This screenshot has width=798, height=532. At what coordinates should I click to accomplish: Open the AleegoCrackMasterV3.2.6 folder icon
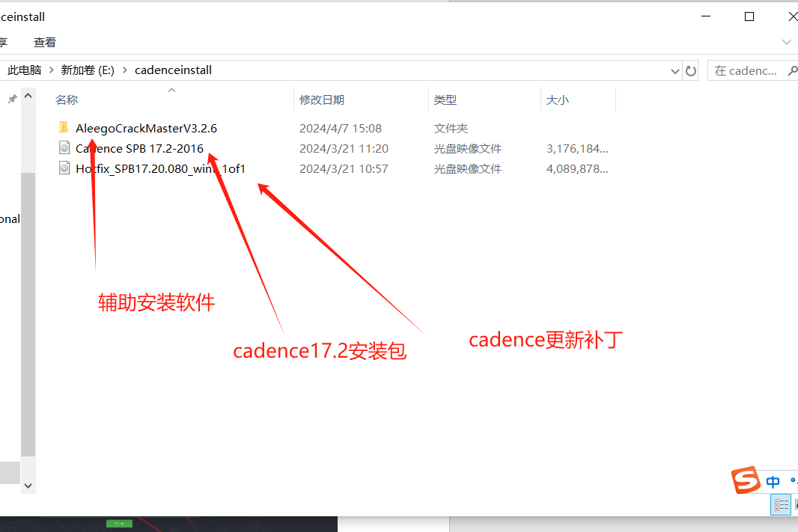click(x=64, y=128)
